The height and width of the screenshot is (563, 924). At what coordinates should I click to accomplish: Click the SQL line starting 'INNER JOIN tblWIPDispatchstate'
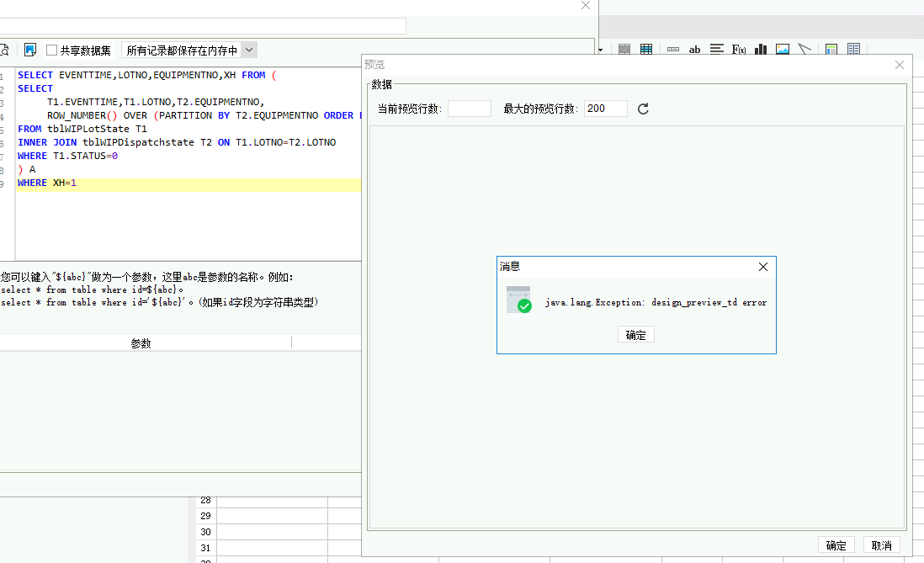coord(177,143)
